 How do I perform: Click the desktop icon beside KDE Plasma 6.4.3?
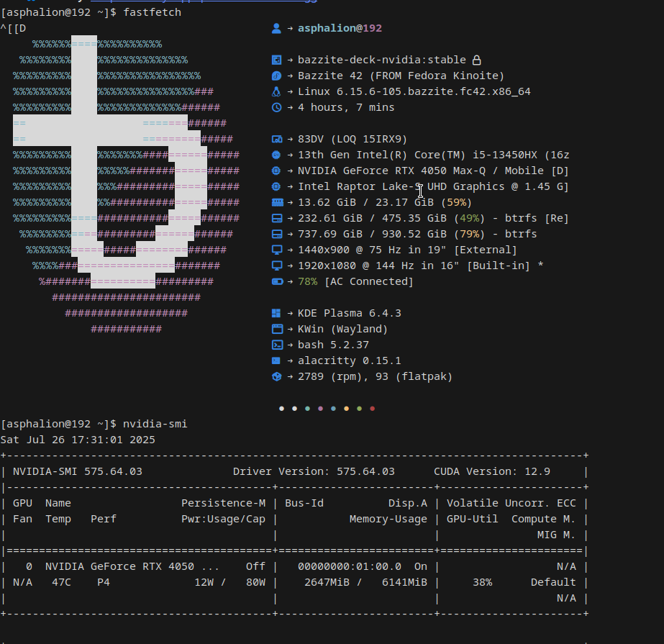click(x=276, y=313)
